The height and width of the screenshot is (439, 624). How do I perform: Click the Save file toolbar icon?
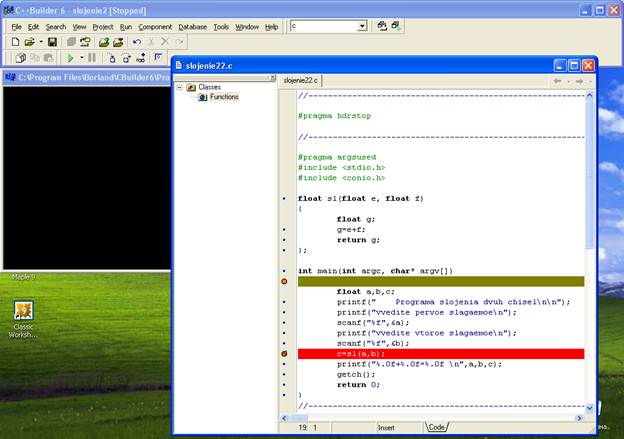[51, 42]
